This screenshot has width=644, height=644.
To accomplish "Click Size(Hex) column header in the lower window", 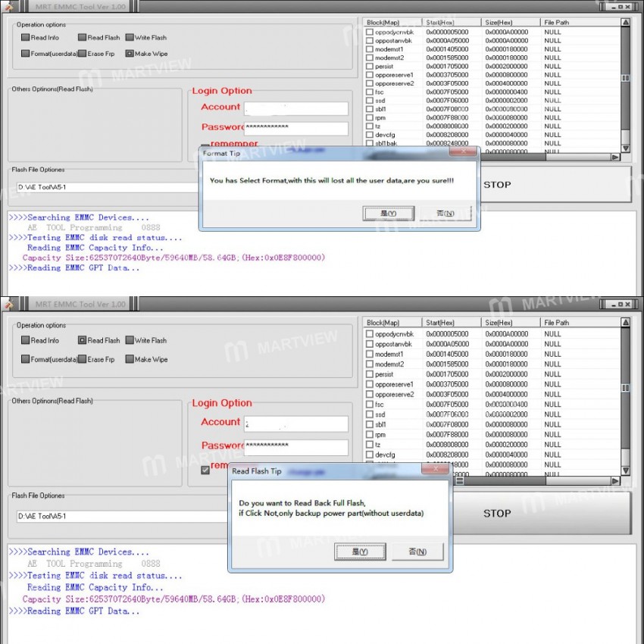I will tap(511, 323).
